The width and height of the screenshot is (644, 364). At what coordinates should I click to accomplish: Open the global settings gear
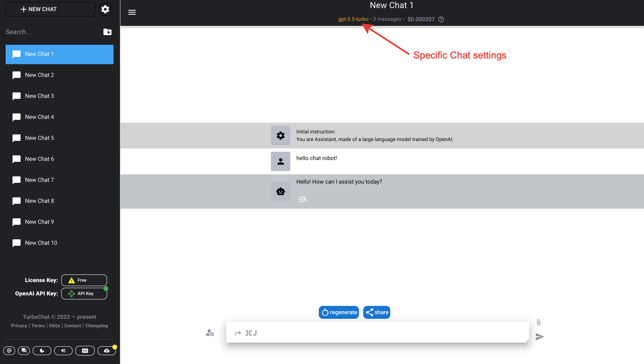point(105,9)
